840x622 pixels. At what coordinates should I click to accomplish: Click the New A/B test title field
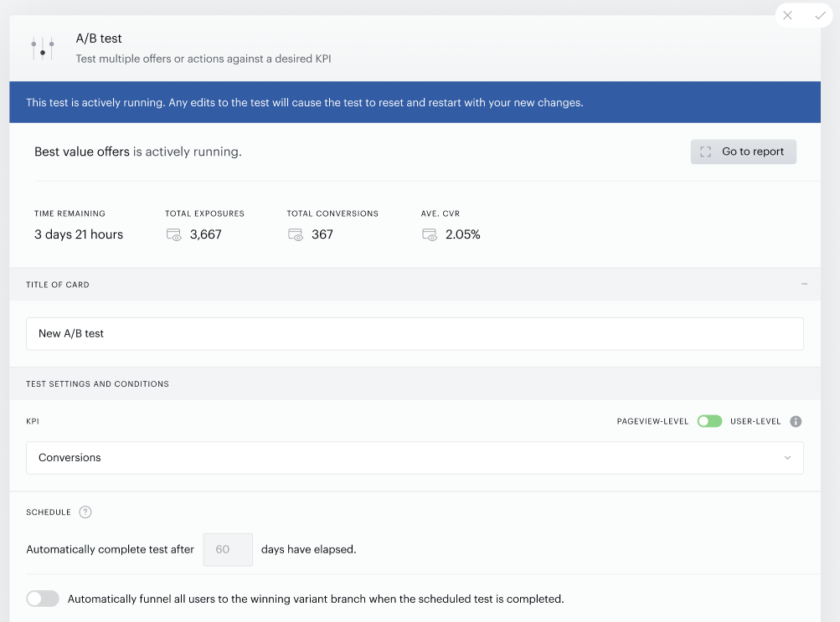(x=415, y=333)
